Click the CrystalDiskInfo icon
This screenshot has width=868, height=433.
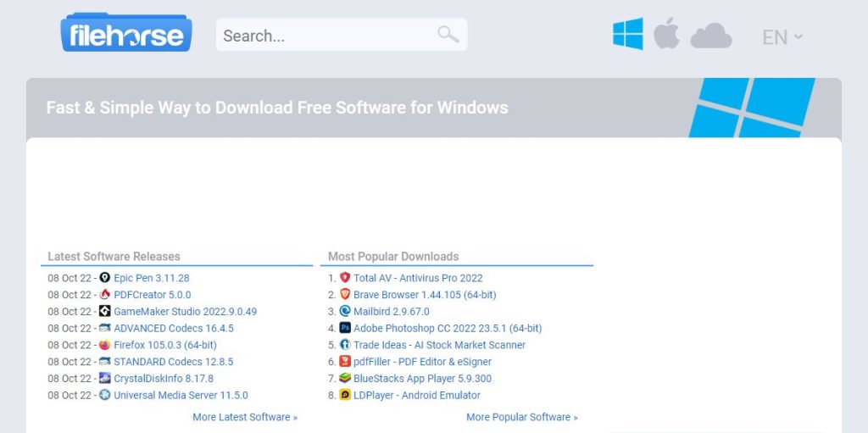[104, 378]
